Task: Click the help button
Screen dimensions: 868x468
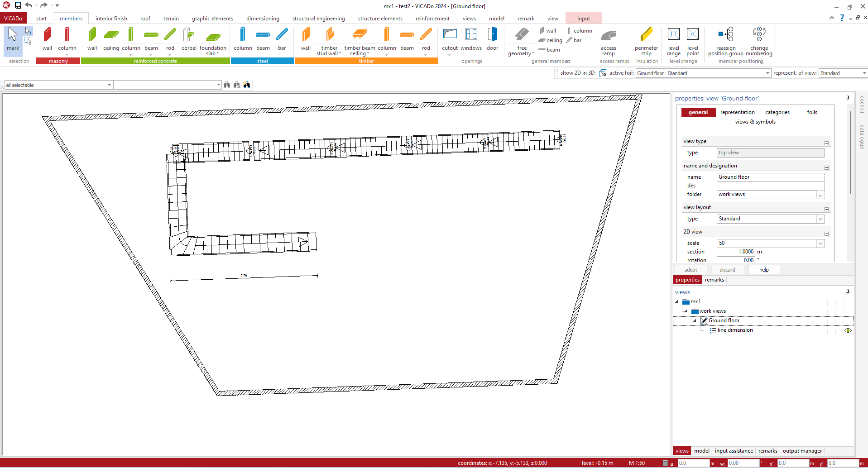Action: tap(763, 270)
